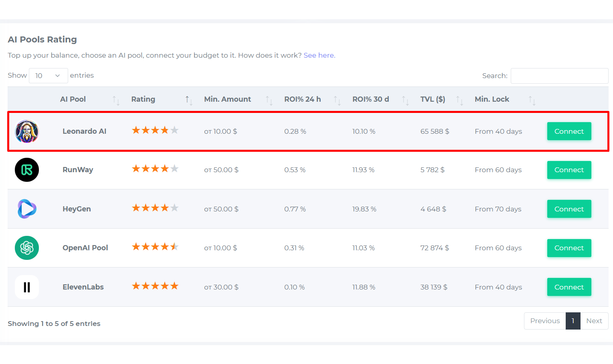Click From 70 days lock period
Image resolution: width=613 pixels, height=364 pixels.
point(498,209)
